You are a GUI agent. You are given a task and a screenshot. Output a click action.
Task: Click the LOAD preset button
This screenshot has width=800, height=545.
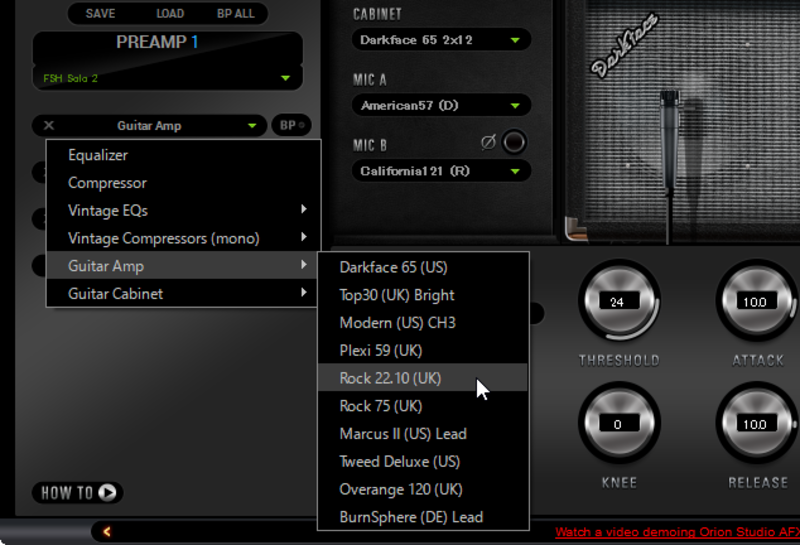click(170, 14)
